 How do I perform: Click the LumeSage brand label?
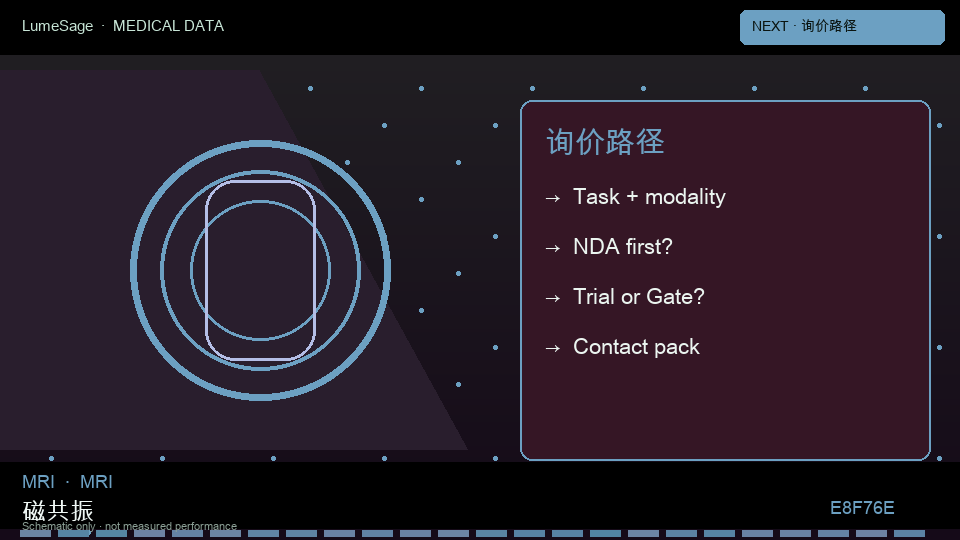(x=58, y=26)
